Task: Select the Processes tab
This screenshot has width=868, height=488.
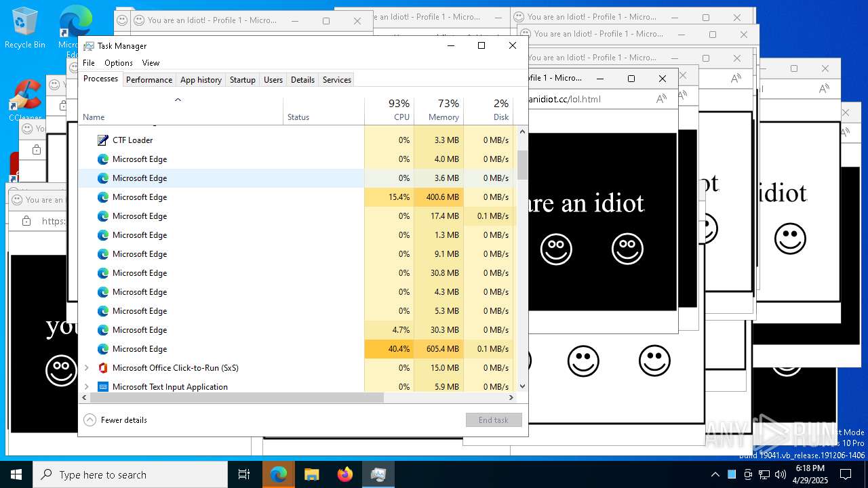Action: coord(100,79)
